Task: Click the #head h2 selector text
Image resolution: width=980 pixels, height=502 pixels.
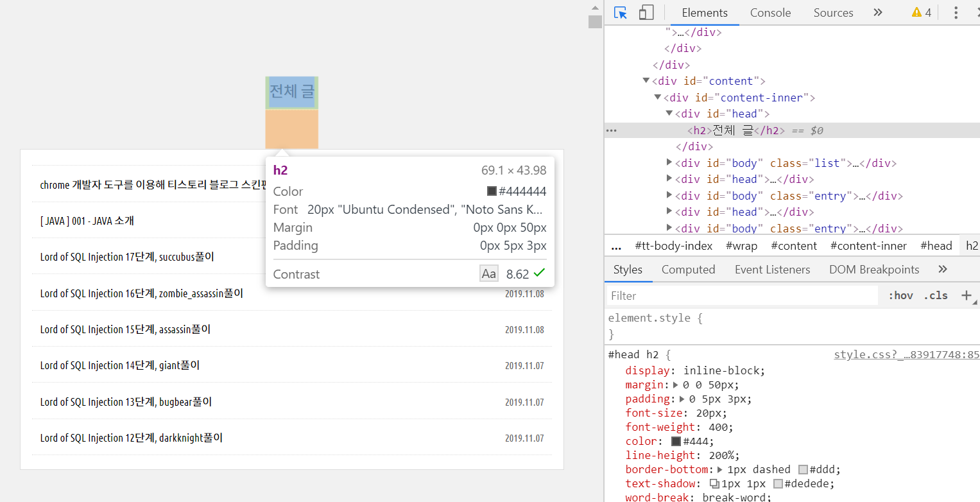Action: point(633,354)
